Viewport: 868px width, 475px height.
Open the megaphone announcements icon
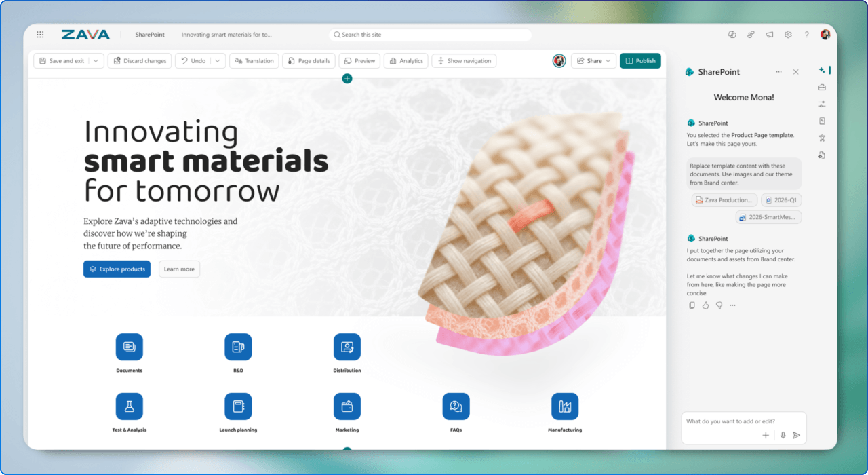click(x=770, y=35)
